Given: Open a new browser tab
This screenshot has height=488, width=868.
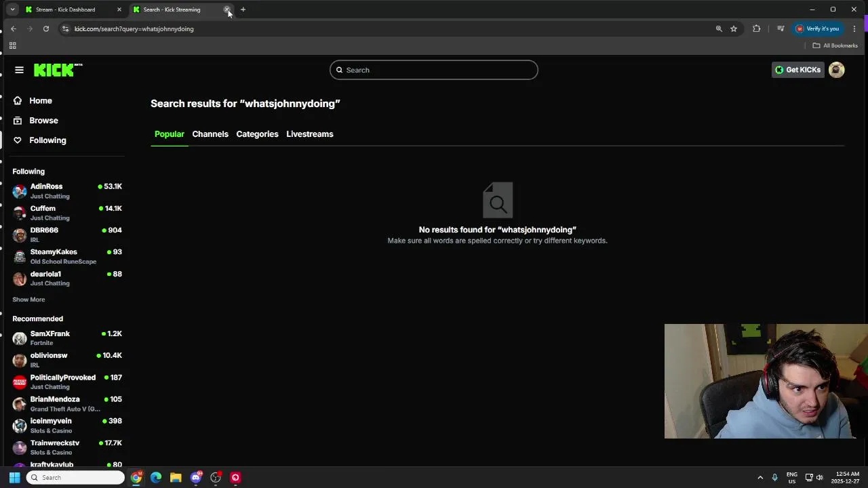Looking at the screenshot, I should click(x=243, y=9).
